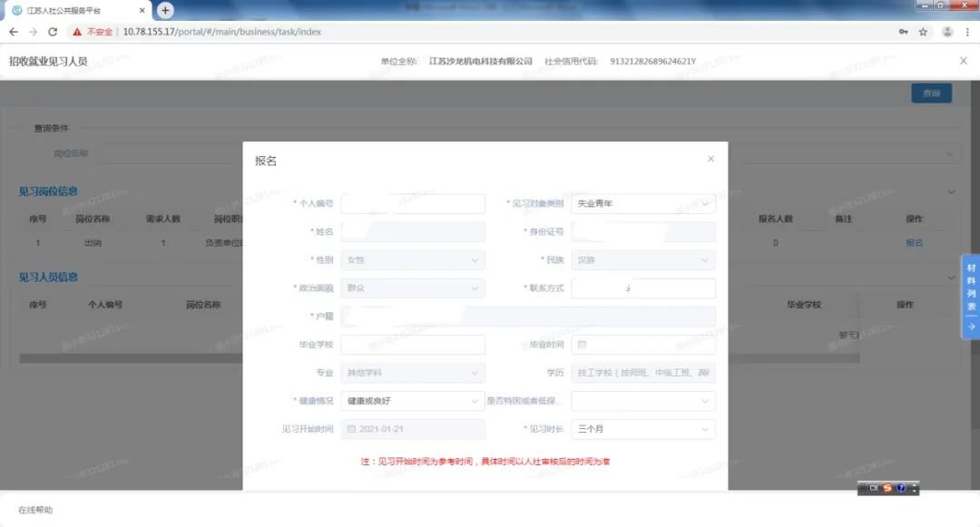Click the horizontal scrollbar under 见习人员信息 table
980x527 pixels.
pos(439,358)
